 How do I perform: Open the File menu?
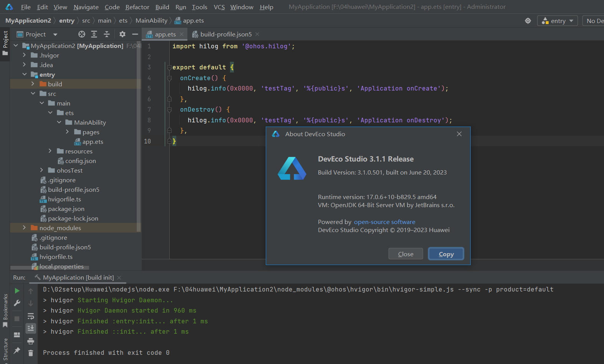(x=26, y=7)
